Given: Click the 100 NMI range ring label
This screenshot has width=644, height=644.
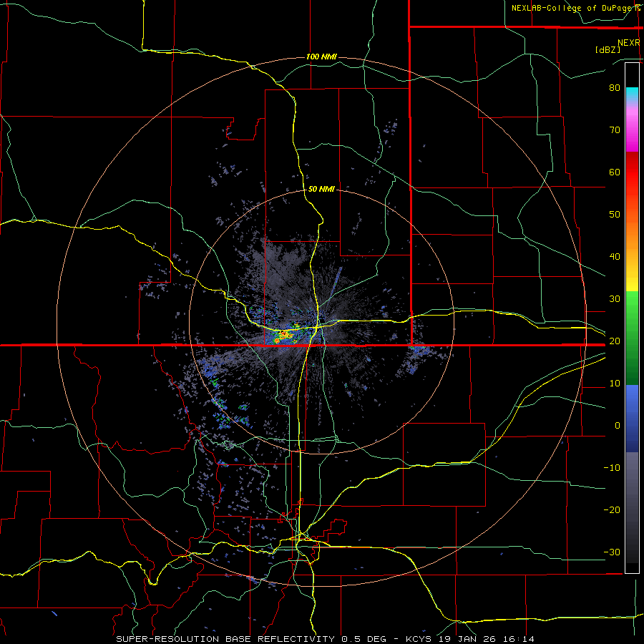Looking at the screenshot, I should pos(321,57).
